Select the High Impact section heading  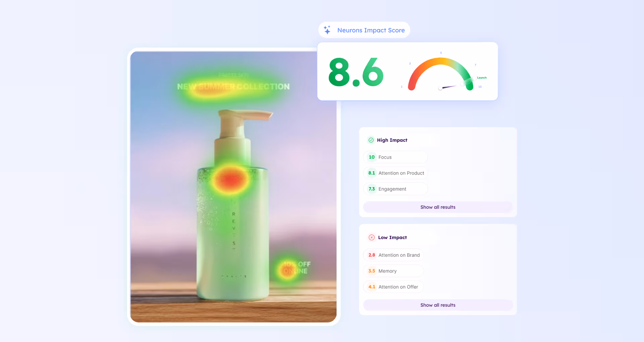[x=392, y=140]
